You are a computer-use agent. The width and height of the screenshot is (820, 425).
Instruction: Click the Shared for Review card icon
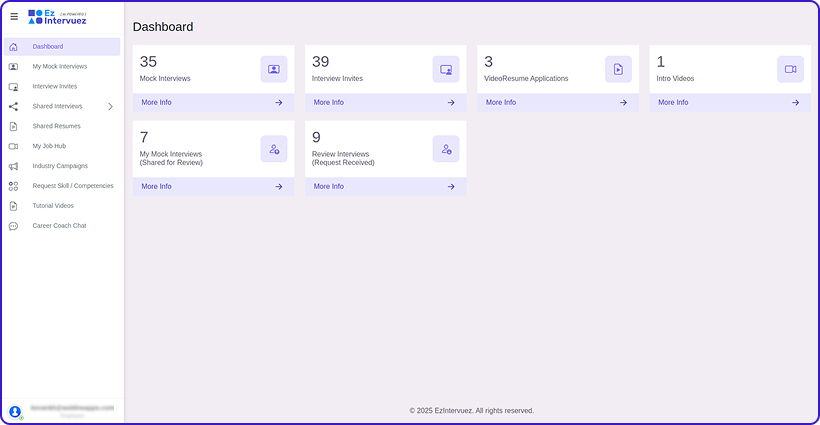pyautogui.click(x=274, y=149)
